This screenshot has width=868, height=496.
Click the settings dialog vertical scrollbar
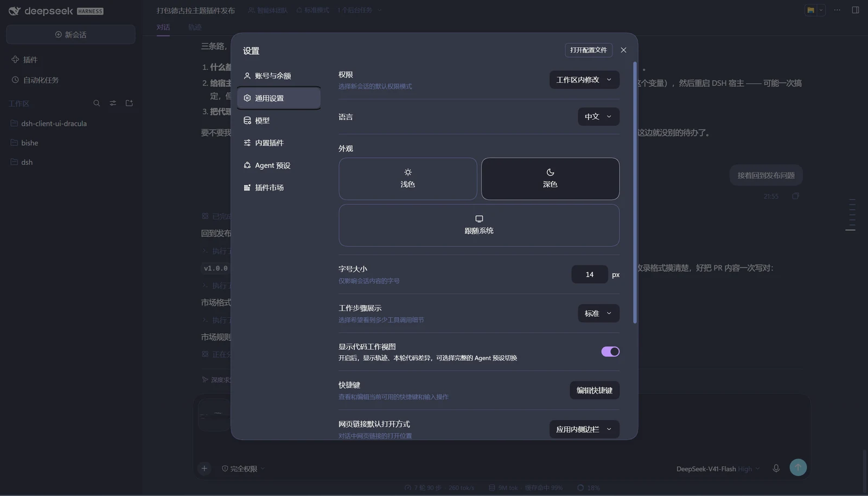coord(635,192)
